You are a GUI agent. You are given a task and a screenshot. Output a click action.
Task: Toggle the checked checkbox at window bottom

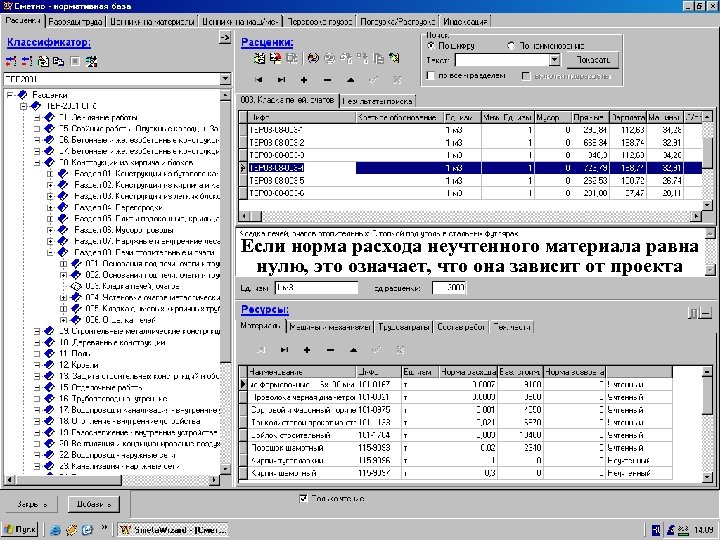click(303, 498)
